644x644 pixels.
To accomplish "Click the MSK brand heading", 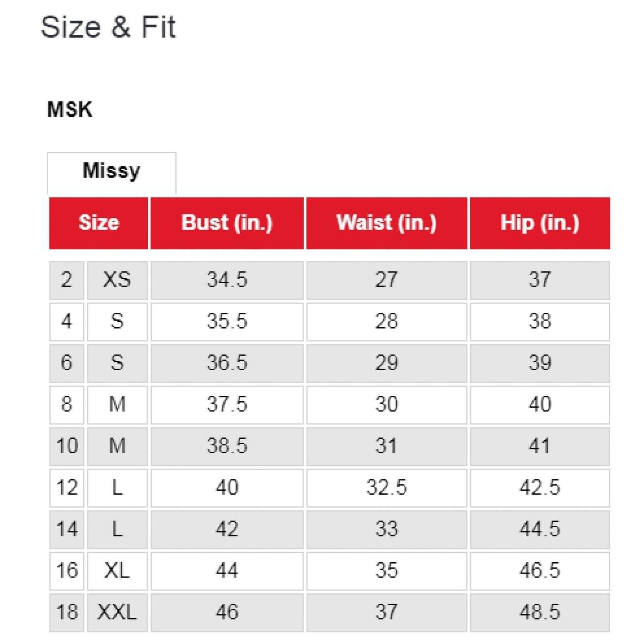I will click(70, 109).
